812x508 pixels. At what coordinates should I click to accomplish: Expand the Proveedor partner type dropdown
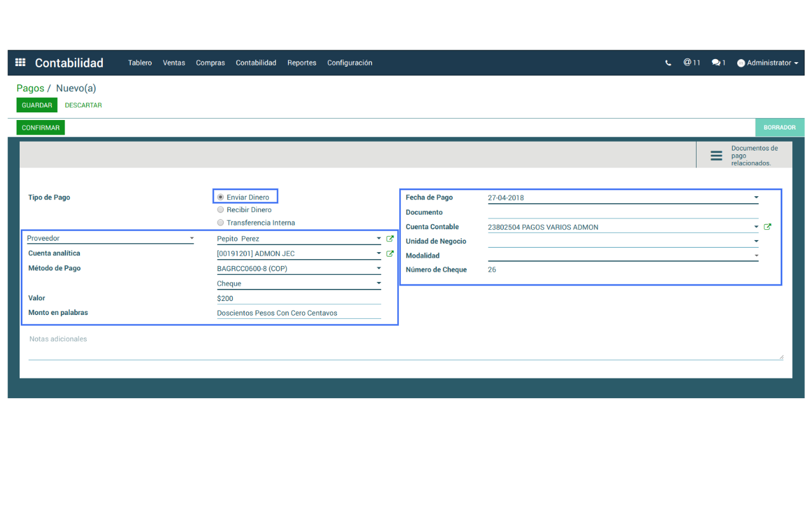(192, 239)
